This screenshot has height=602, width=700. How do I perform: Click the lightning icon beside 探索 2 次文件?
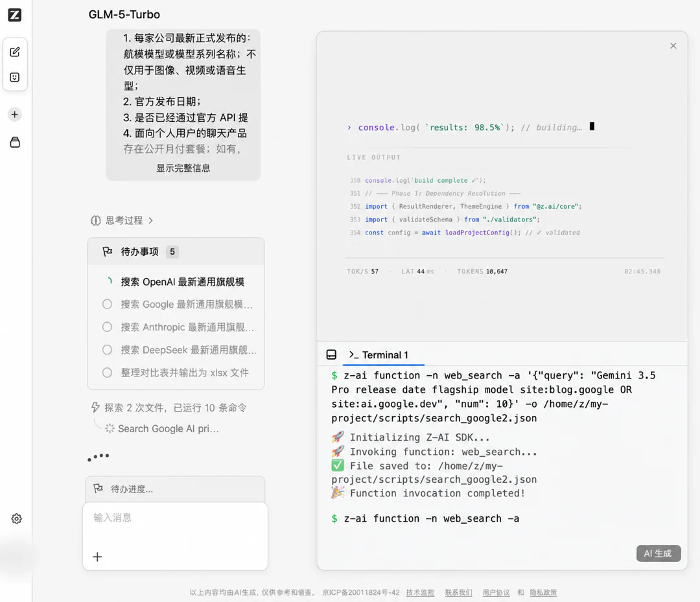(95, 408)
